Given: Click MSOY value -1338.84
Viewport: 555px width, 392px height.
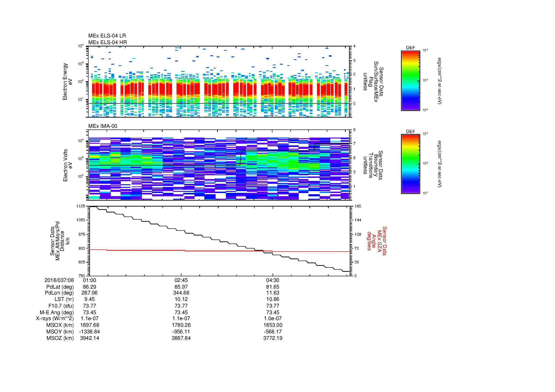Looking at the screenshot, I should click(x=89, y=332).
